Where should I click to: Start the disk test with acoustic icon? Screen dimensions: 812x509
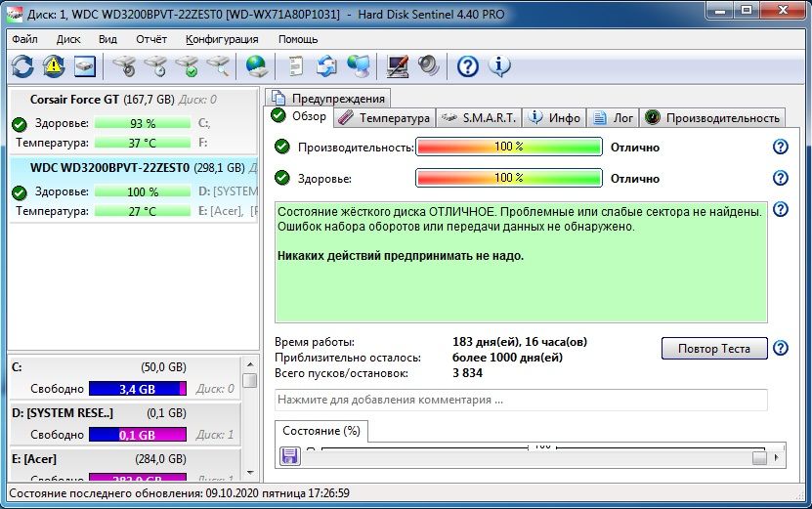click(x=124, y=66)
